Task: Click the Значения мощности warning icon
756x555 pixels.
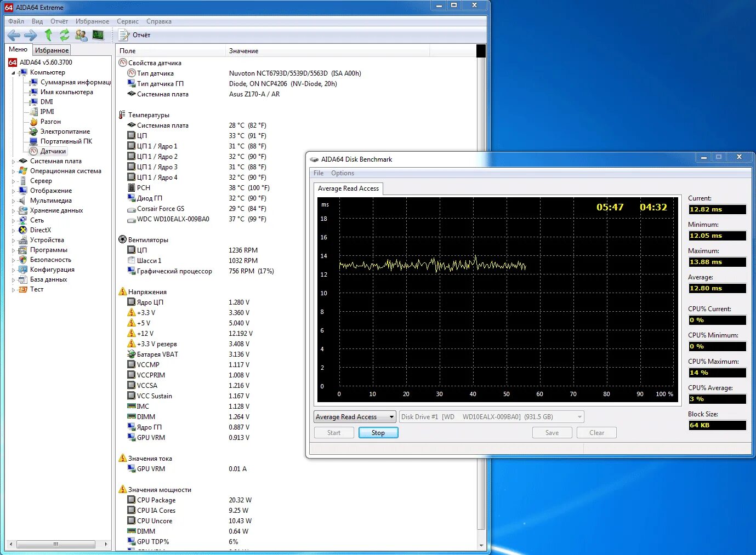Action: point(123,490)
